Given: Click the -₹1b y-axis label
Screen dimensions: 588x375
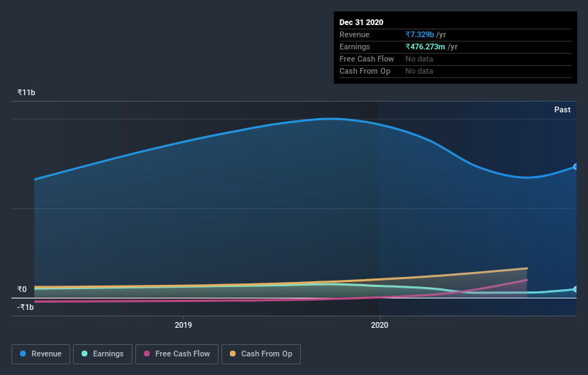Looking at the screenshot, I should click(26, 307).
